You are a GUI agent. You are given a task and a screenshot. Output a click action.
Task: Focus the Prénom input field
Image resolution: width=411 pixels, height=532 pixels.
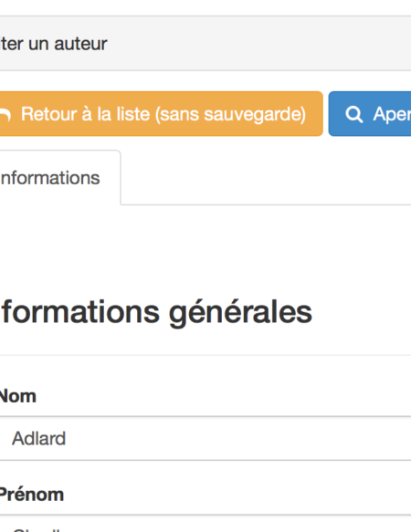(205, 524)
